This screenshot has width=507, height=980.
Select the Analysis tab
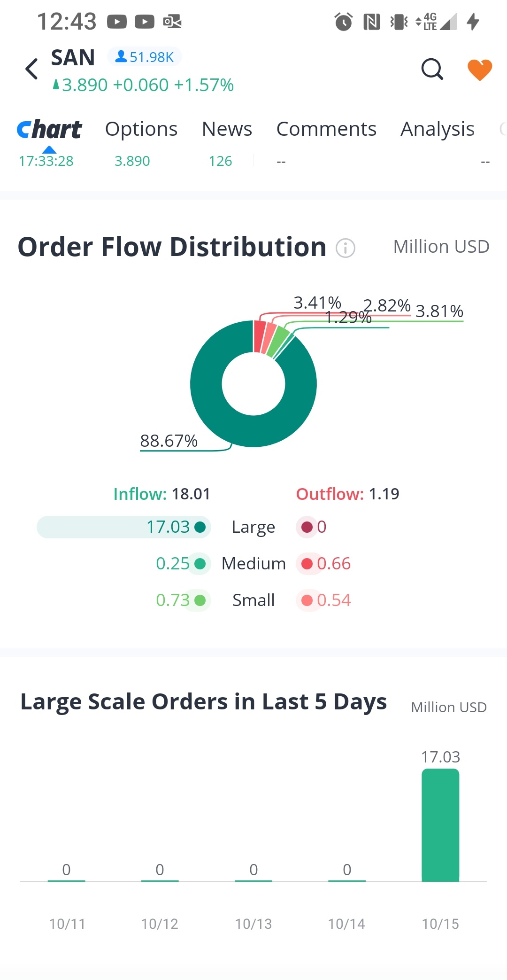point(438,129)
